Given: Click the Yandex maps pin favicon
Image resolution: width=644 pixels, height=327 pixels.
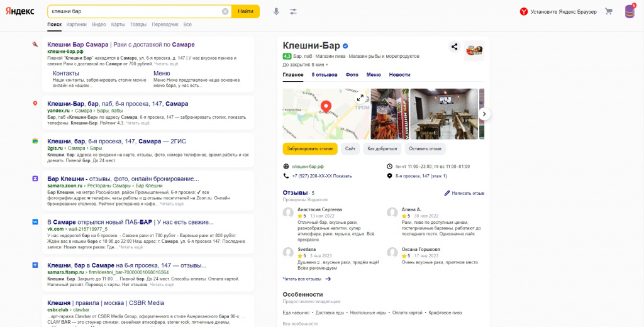Looking at the screenshot, I should coord(35,104).
